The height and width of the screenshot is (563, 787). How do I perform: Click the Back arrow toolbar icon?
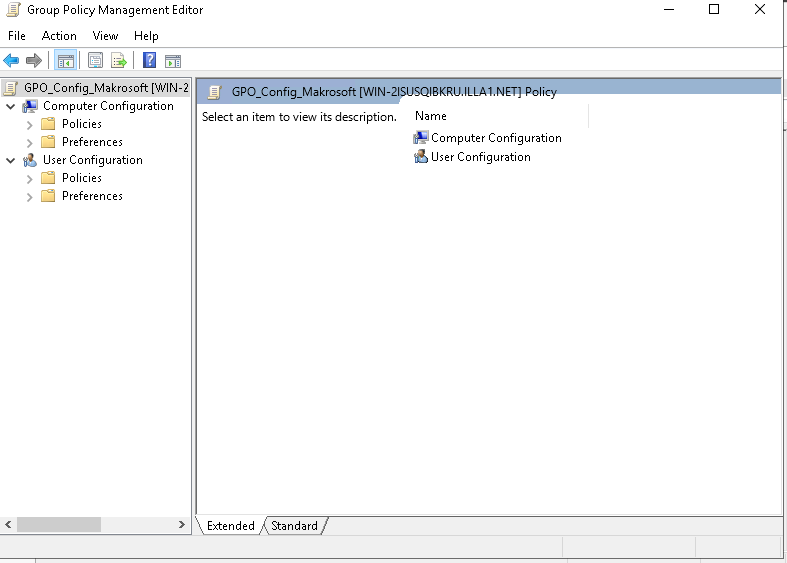coord(11,61)
